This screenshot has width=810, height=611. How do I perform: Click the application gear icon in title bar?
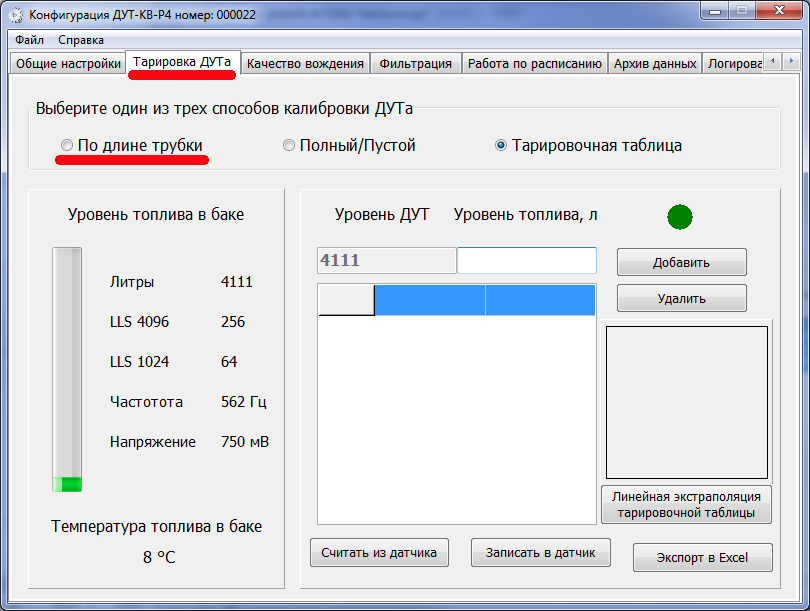(16, 15)
